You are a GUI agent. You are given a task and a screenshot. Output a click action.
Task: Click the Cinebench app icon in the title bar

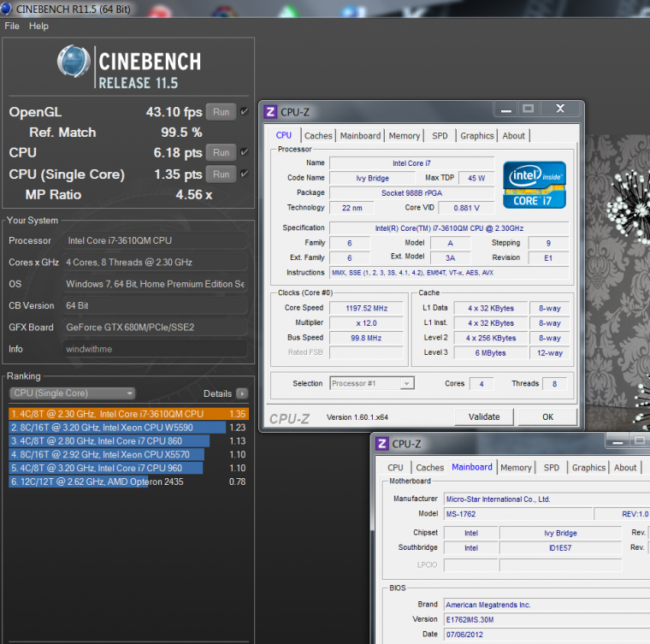pos(8,8)
